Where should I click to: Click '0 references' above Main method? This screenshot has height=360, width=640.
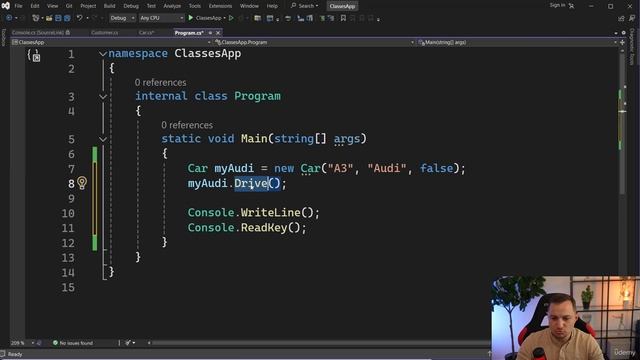point(187,125)
